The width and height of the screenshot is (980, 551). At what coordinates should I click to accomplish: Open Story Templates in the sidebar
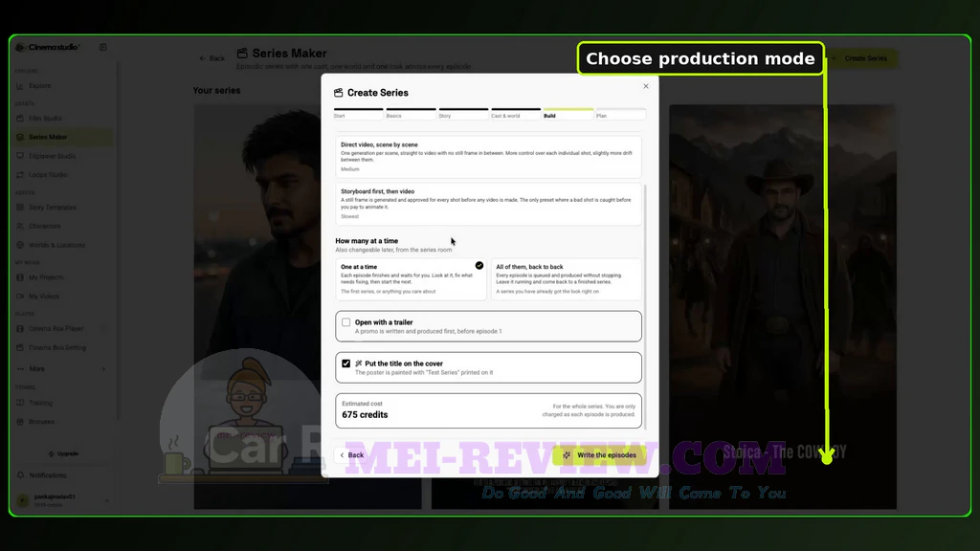tap(62, 208)
